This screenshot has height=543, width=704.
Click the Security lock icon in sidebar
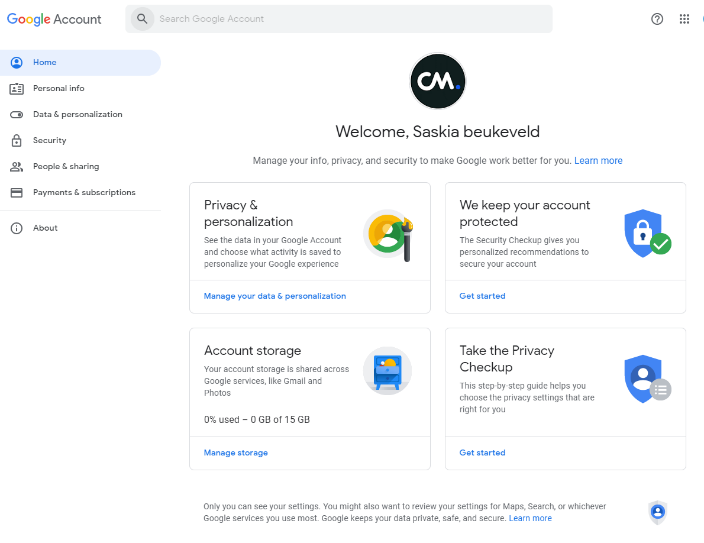point(16,140)
